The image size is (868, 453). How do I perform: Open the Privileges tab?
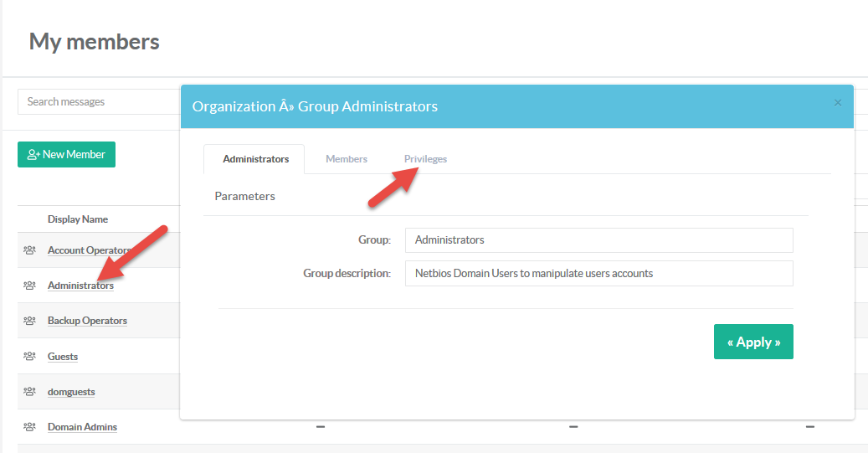pos(425,159)
